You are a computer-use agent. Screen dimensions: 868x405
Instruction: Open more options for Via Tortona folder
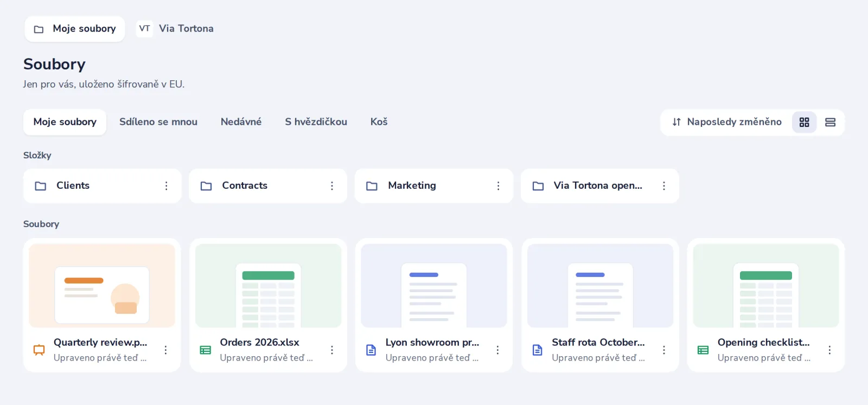(x=663, y=186)
